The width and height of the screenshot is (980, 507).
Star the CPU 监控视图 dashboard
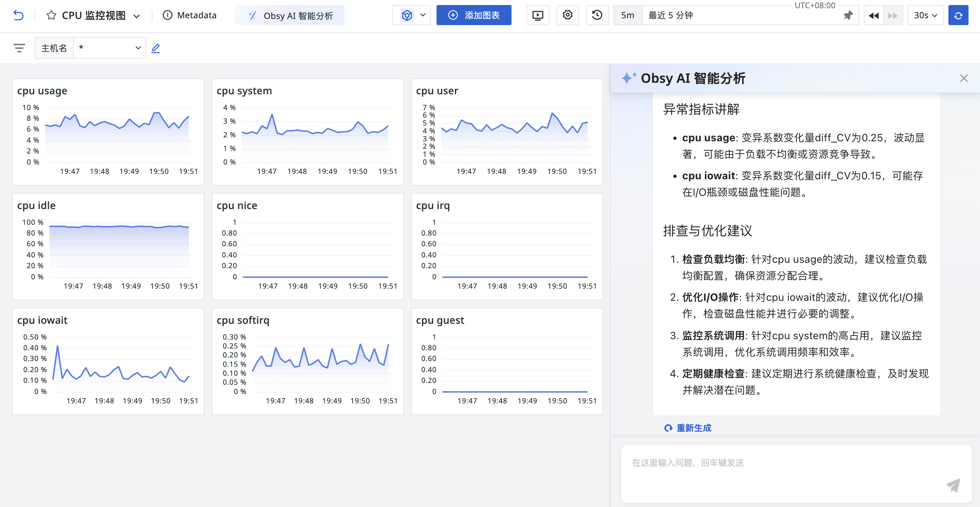(x=51, y=15)
